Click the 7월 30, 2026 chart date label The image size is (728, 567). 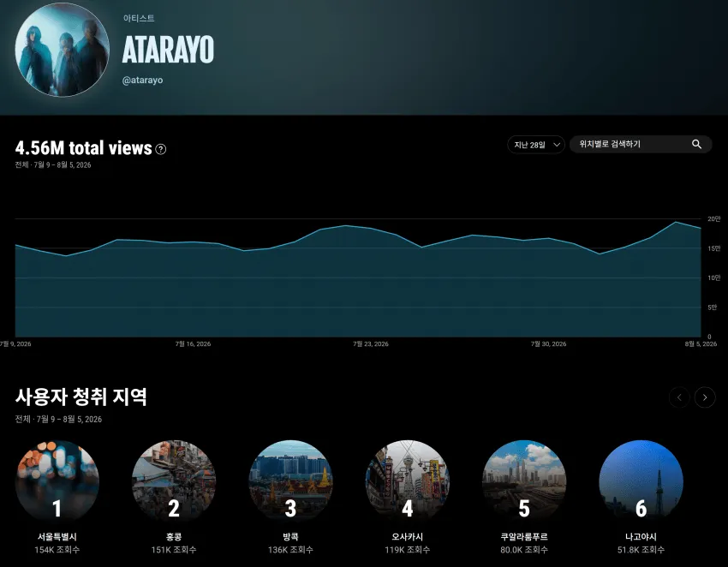point(549,344)
